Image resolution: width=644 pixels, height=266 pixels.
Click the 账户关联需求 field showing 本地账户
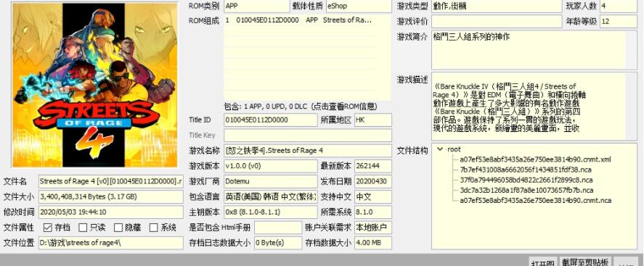click(x=373, y=228)
